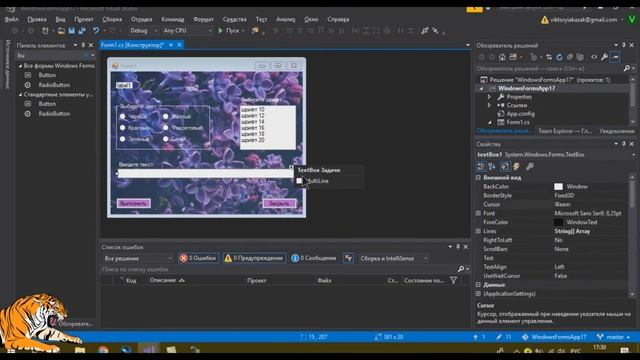The image size is (640, 360).
Task: Expand the Ссылки node in Solution Explorer
Action: [x=489, y=105]
